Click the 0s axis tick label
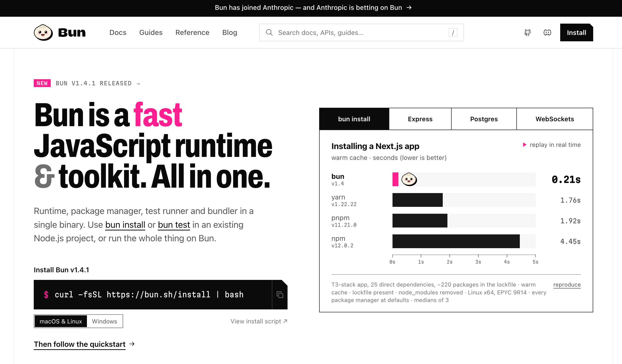The image size is (622, 364). coord(392,262)
